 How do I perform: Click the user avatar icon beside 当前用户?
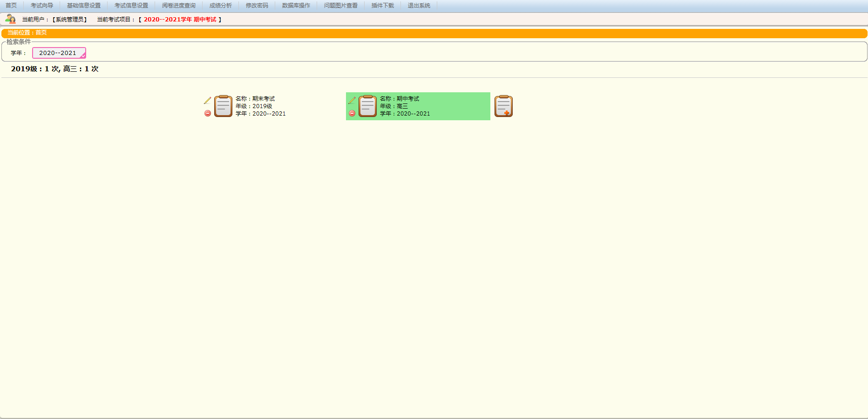(x=10, y=19)
